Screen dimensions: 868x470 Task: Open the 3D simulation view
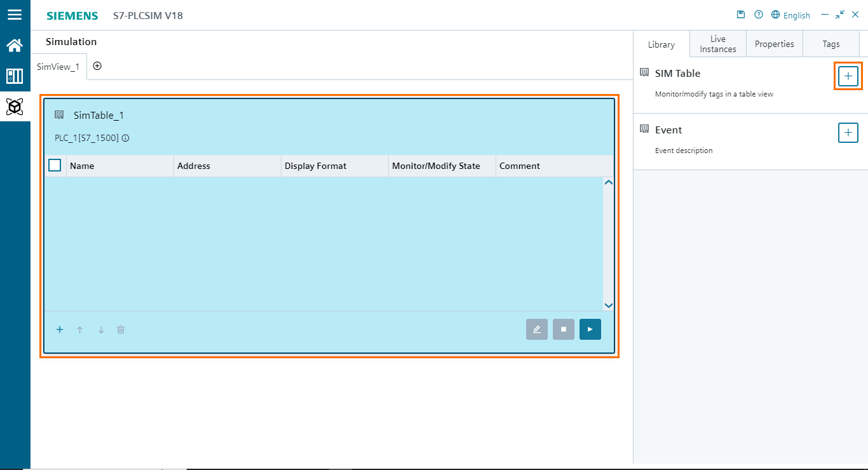(x=15, y=107)
